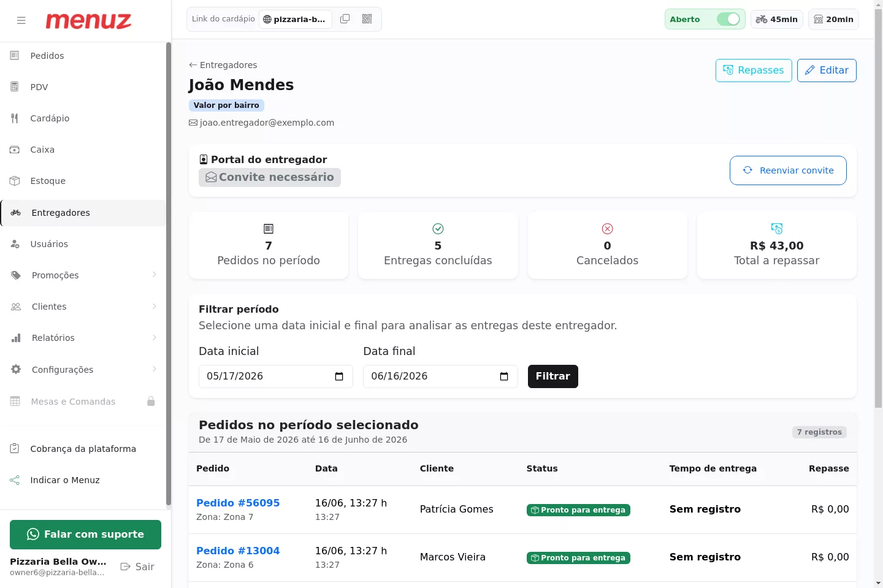
Task: Click the Data inicial date field
Action: click(x=276, y=376)
